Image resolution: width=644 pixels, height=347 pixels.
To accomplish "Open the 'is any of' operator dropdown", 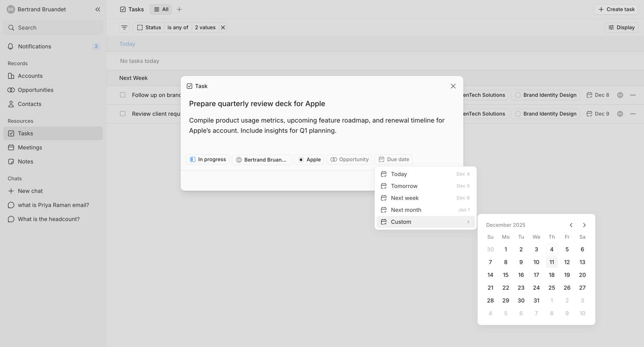I will click(178, 27).
